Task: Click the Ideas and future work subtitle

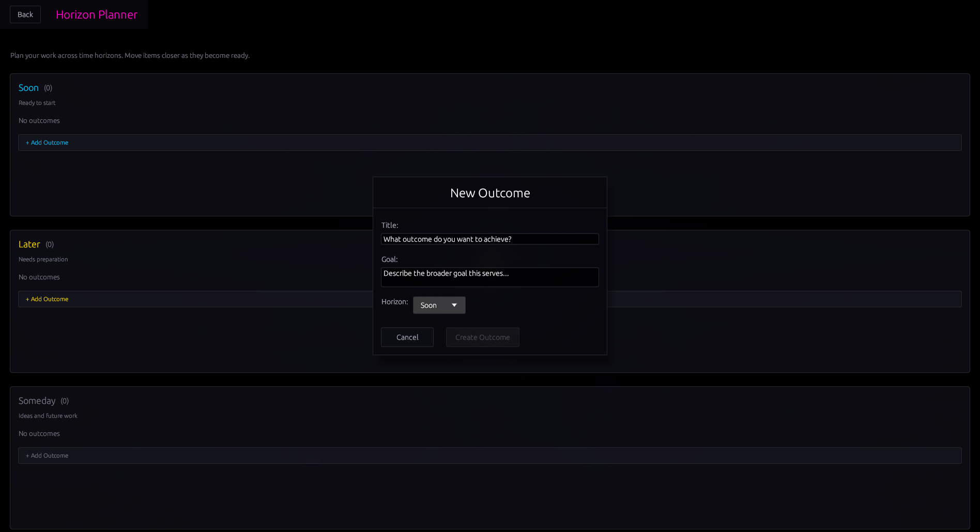Action: (48, 415)
